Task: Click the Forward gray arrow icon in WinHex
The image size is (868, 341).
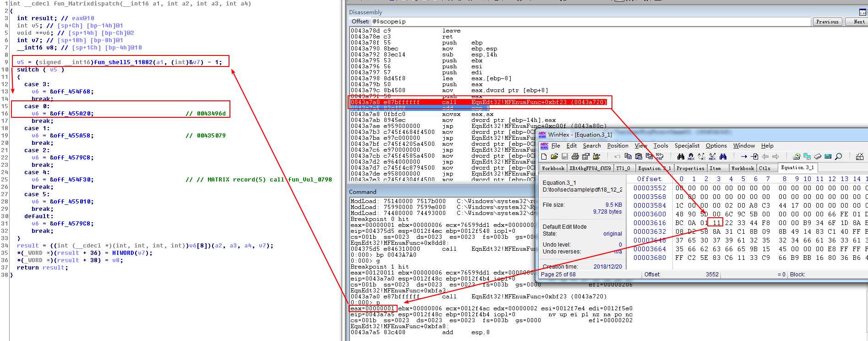Action: point(775,157)
